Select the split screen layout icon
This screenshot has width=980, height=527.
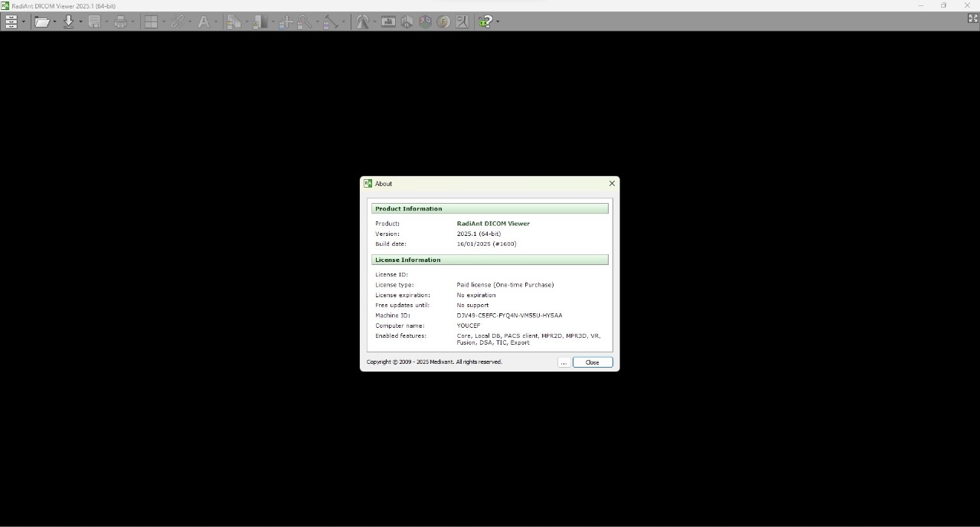[x=151, y=21]
